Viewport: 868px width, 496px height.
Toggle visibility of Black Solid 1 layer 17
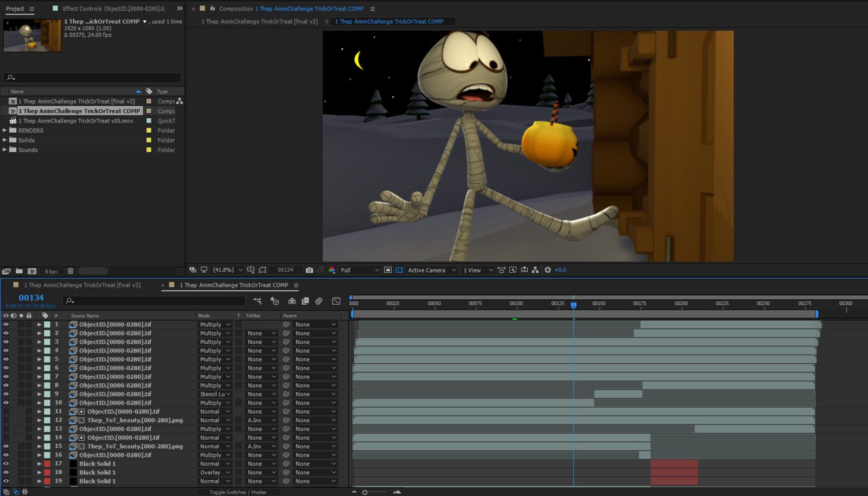coord(6,463)
